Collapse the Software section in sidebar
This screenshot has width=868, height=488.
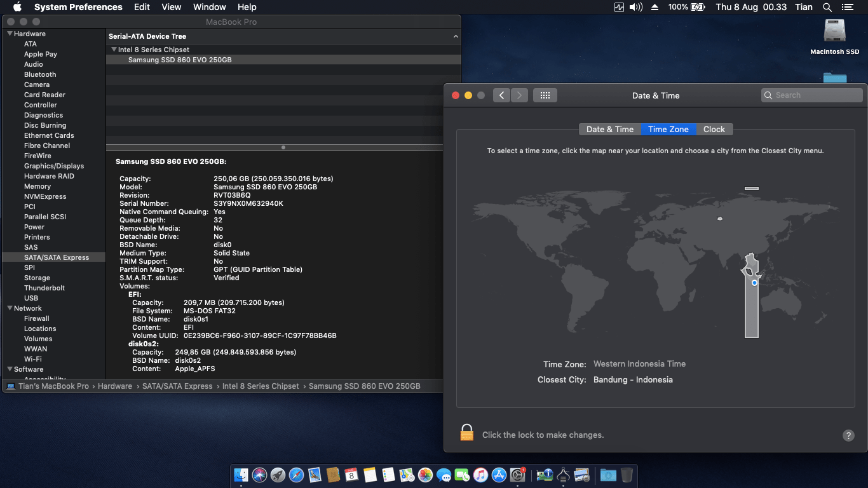pyautogui.click(x=10, y=369)
